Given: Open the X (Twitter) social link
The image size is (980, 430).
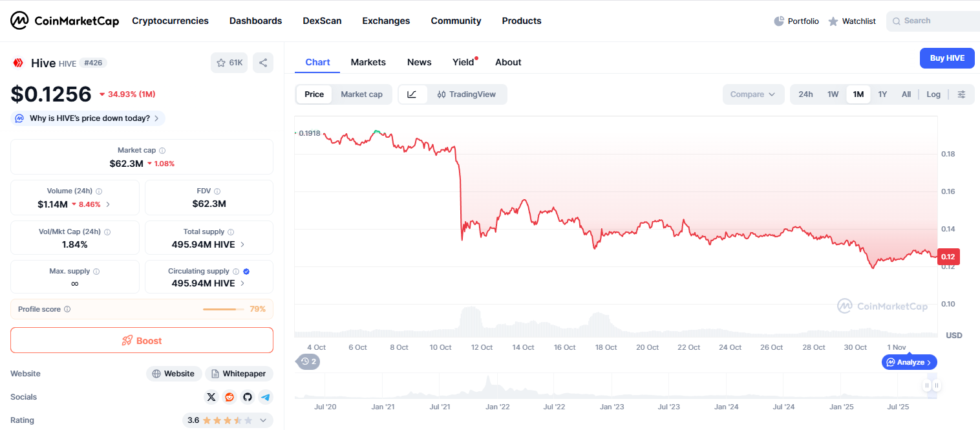Looking at the screenshot, I should coord(211,397).
